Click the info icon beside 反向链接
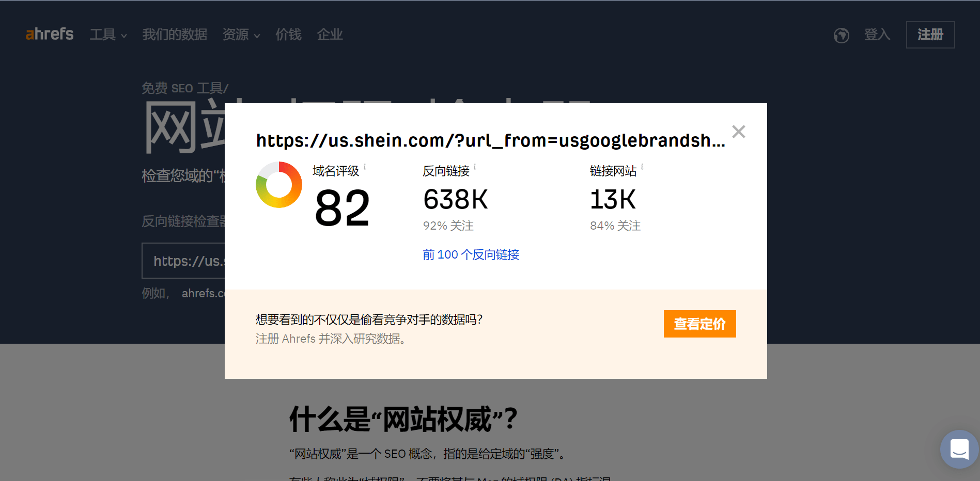The height and width of the screenshot is (481, 980). 476,166
